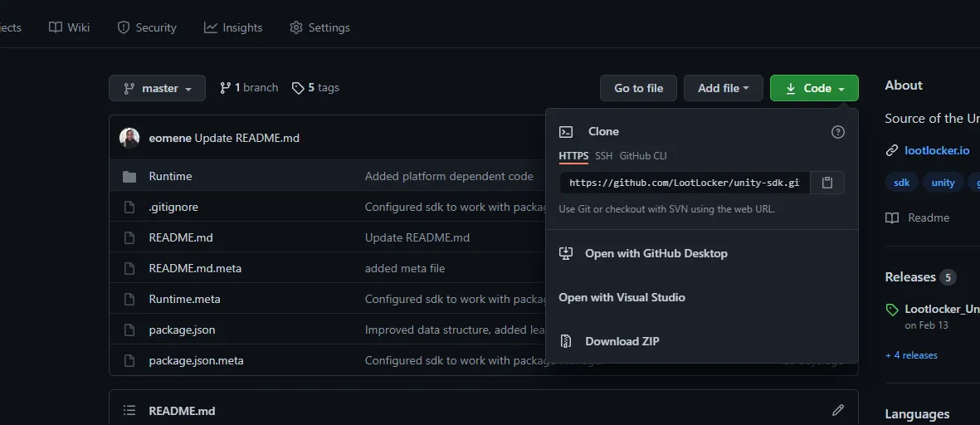View the 5 tags link
The height and width of the screenshot is (425, 980).
click(315, 87)
